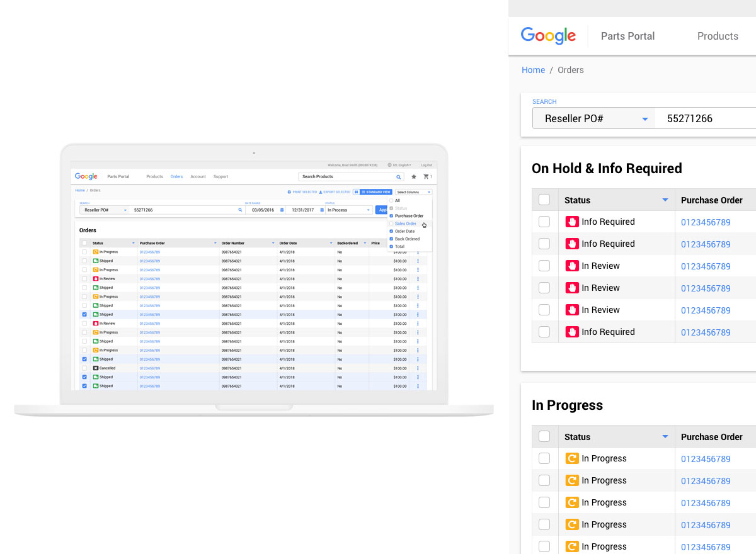Viewport: 756px width, 554px height.
Task: Expand the Select Columns dropdown
Action: 414,192
